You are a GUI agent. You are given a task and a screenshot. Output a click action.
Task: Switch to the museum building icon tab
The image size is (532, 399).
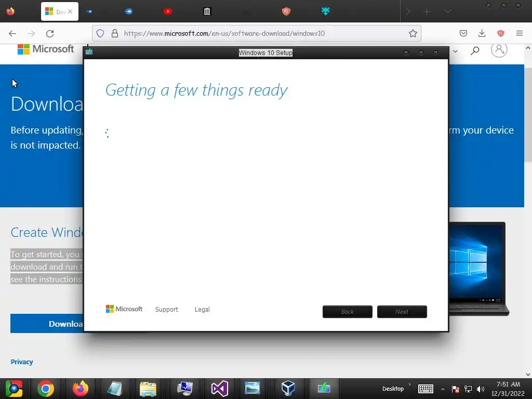click(x=207, y=11)
